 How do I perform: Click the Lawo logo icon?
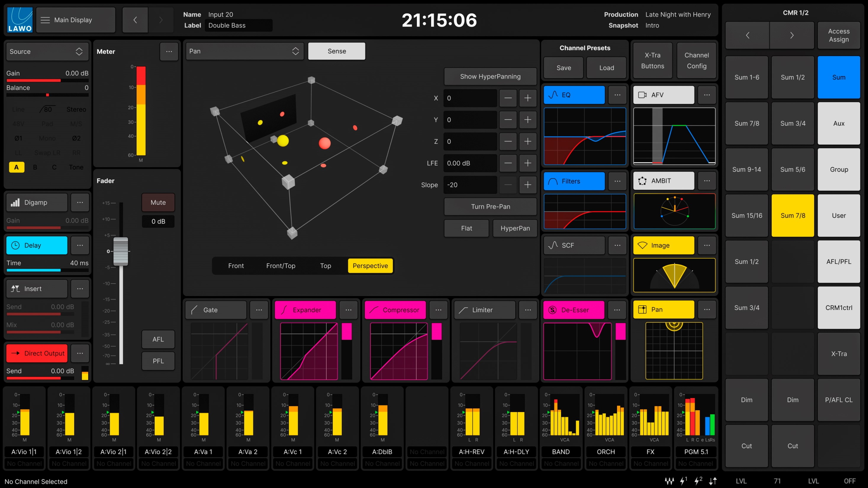coord(20,20)
